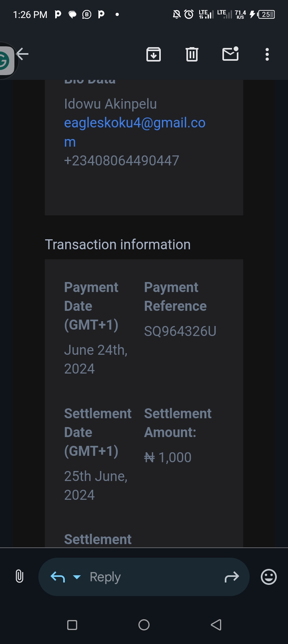Tap the Android recent apps square button
The image size is (288, 644).
click(72, 625)
